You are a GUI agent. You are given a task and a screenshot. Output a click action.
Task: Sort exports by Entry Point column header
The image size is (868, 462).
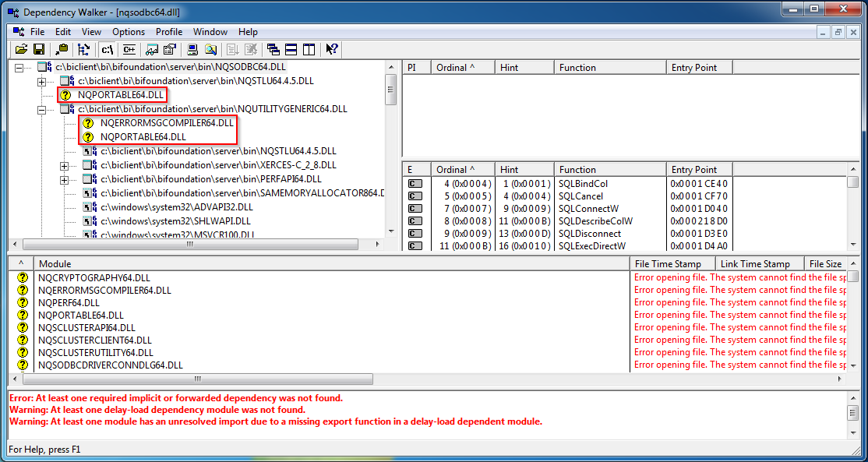699,169
